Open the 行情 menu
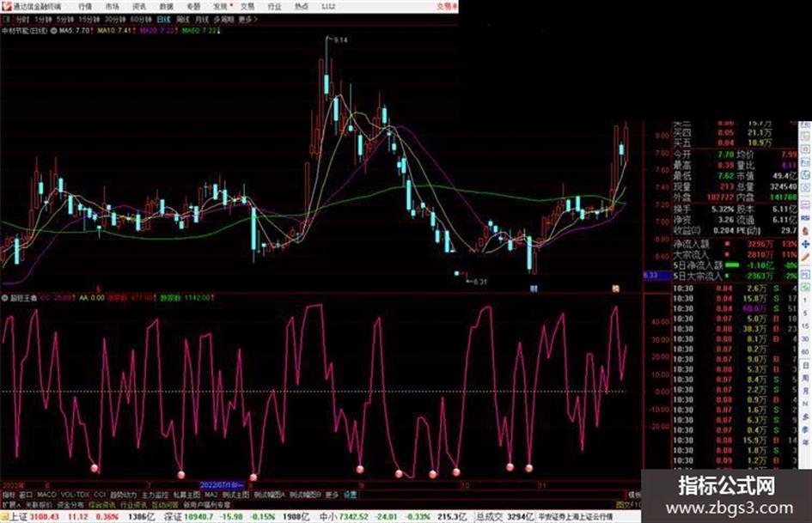This screenshot has width=812, height=523. [x=85, y=6]
